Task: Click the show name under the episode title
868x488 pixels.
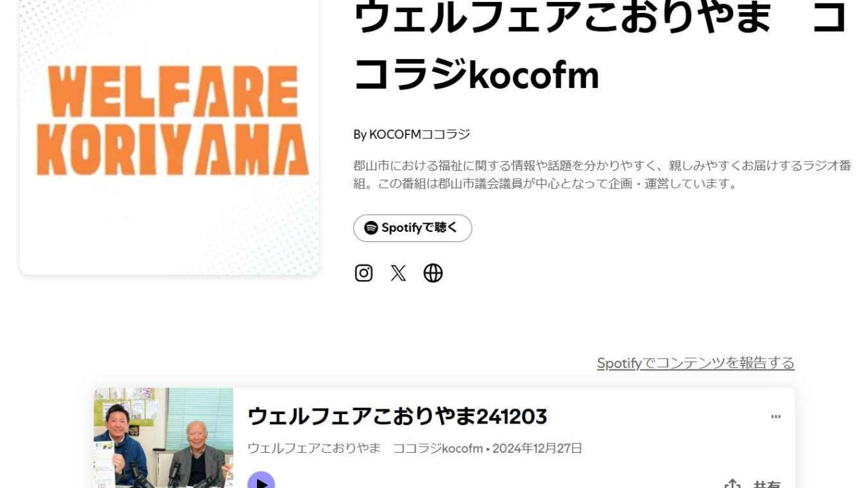Action: click(365, 448)
